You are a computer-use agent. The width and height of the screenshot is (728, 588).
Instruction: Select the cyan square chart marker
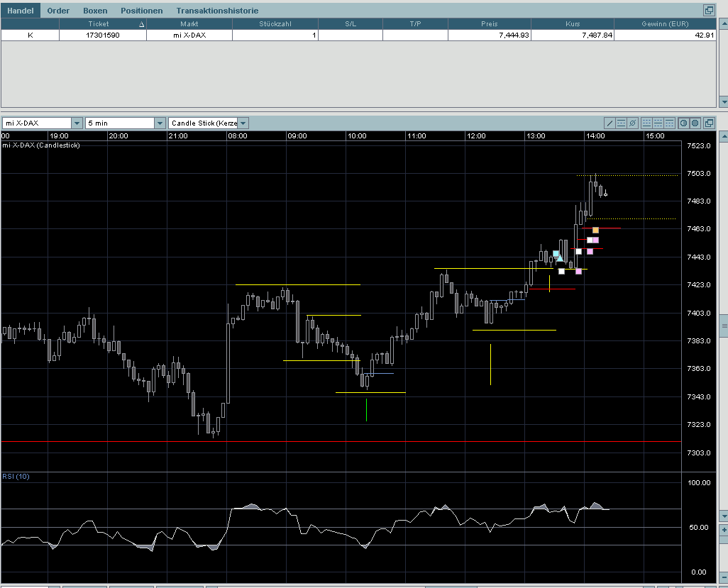pyautogui.click(x=556, y=253)
